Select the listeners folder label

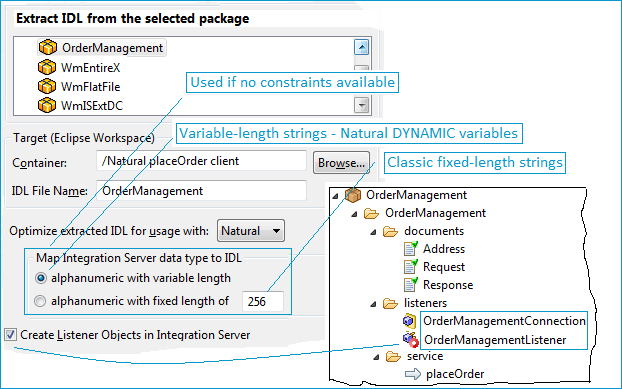pos(425,303)
